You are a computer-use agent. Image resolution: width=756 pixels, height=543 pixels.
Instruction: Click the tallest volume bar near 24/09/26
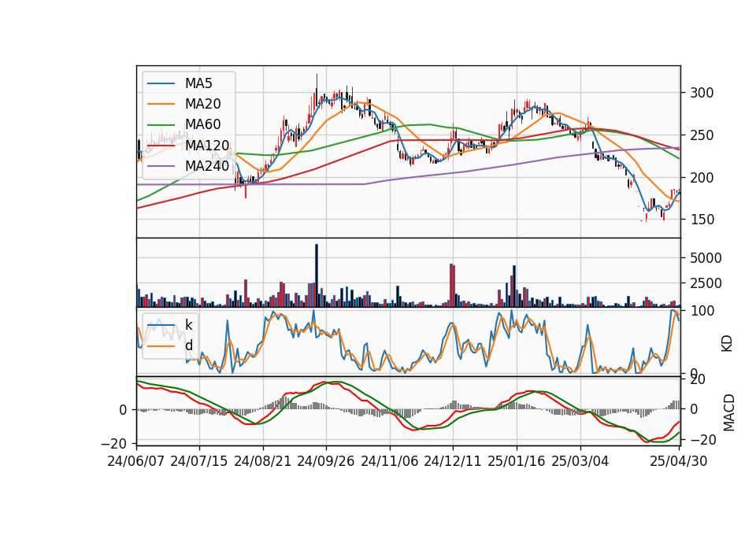point(317,275)
